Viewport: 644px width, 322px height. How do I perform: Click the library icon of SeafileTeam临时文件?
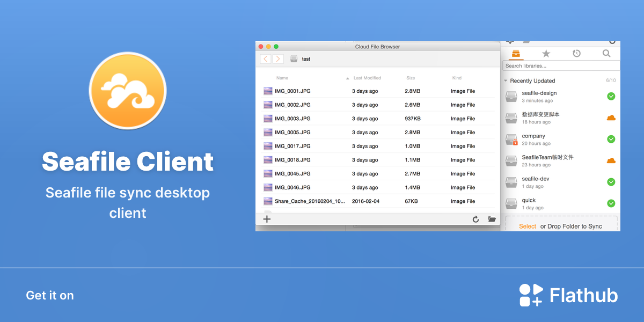click(511, 161)
